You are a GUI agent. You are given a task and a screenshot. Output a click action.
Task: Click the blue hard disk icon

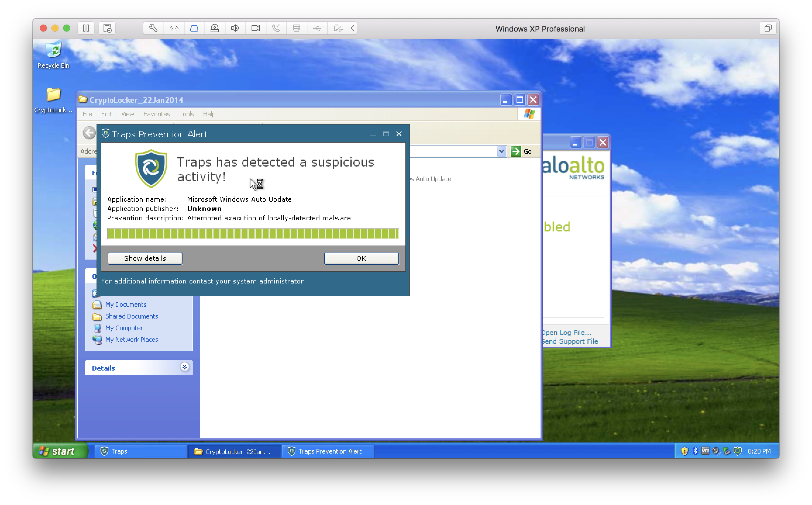(x=194, y=28)
